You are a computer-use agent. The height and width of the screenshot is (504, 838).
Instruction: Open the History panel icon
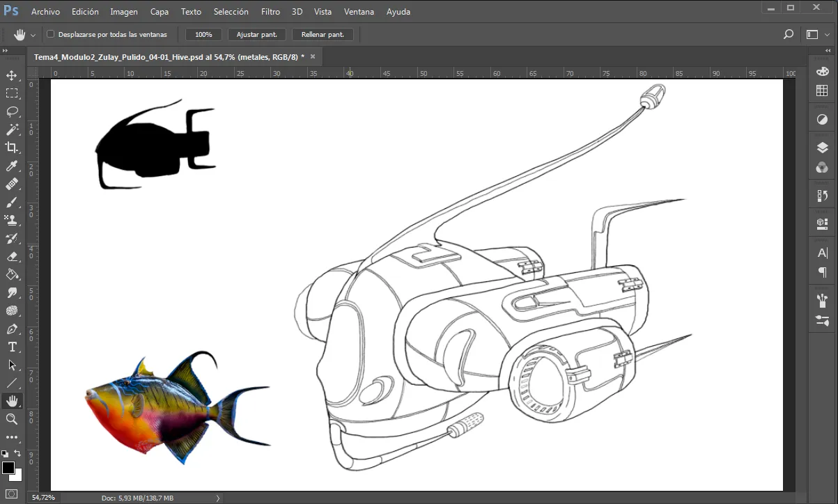tap(822, 196)
